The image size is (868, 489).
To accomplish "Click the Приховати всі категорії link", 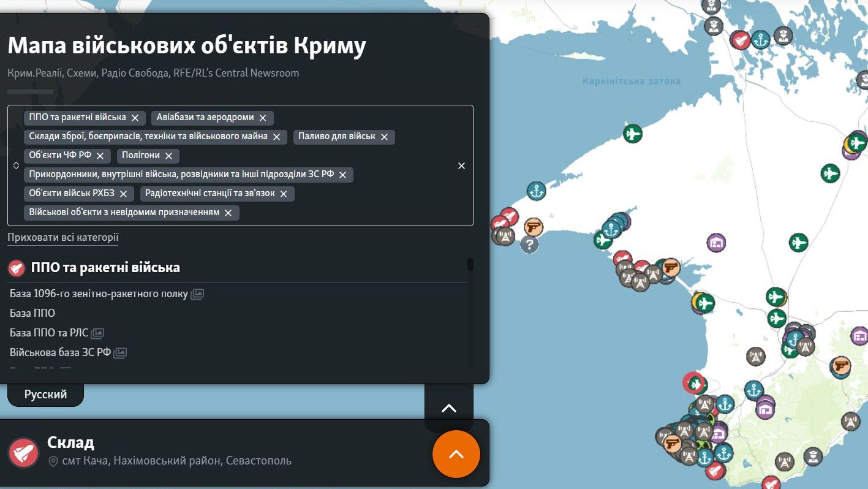I will click(63, 238).
